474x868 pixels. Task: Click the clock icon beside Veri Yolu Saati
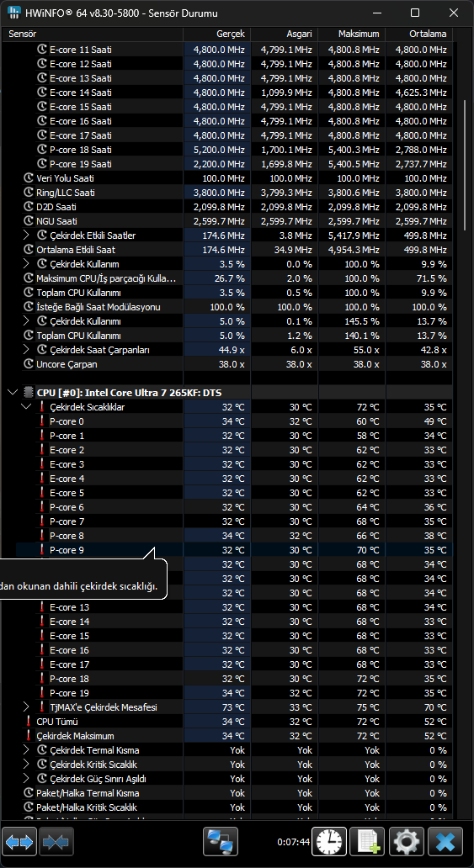pos(29,178)
